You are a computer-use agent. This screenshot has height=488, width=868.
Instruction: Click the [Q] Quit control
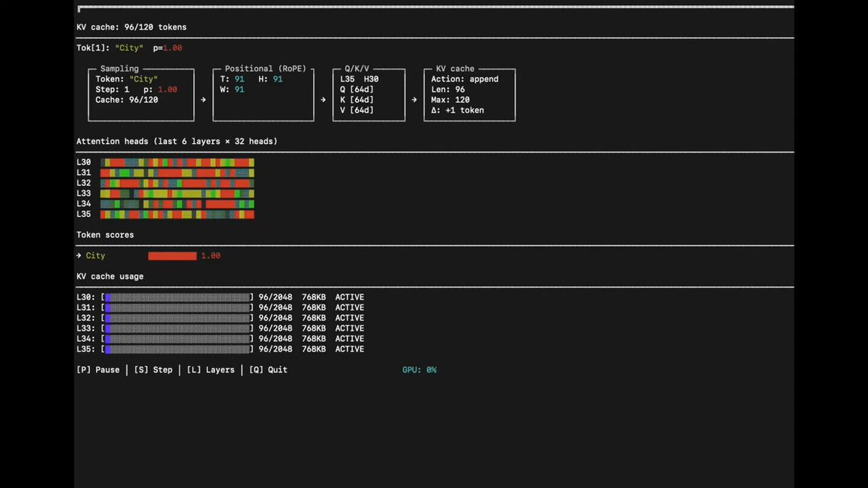pyautogui.click(x=268, y=369)
